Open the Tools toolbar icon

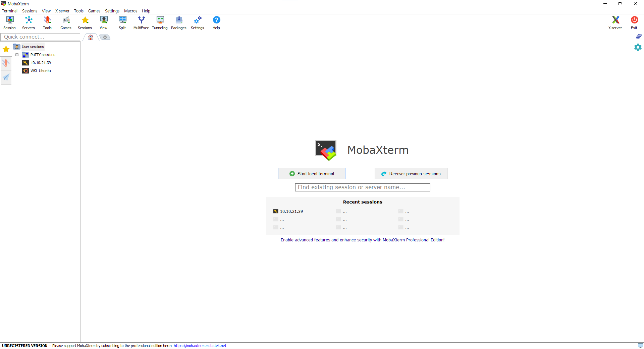click(47, 23)
